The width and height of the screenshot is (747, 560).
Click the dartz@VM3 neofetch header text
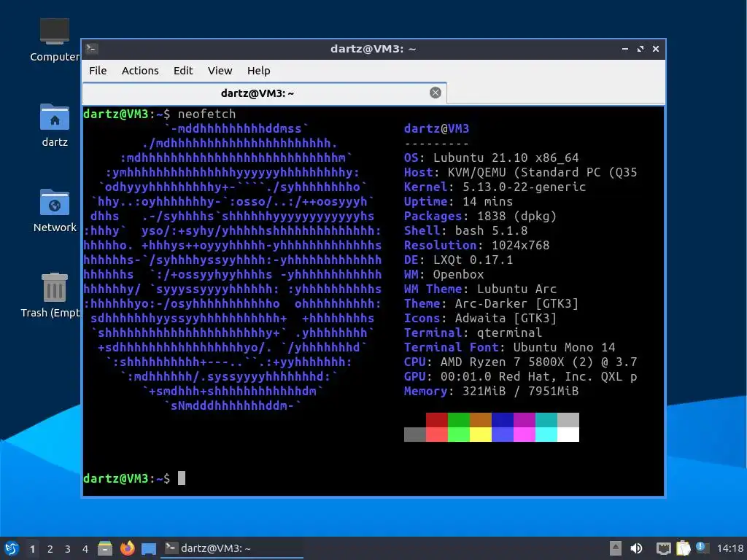(x=436, y=128)
